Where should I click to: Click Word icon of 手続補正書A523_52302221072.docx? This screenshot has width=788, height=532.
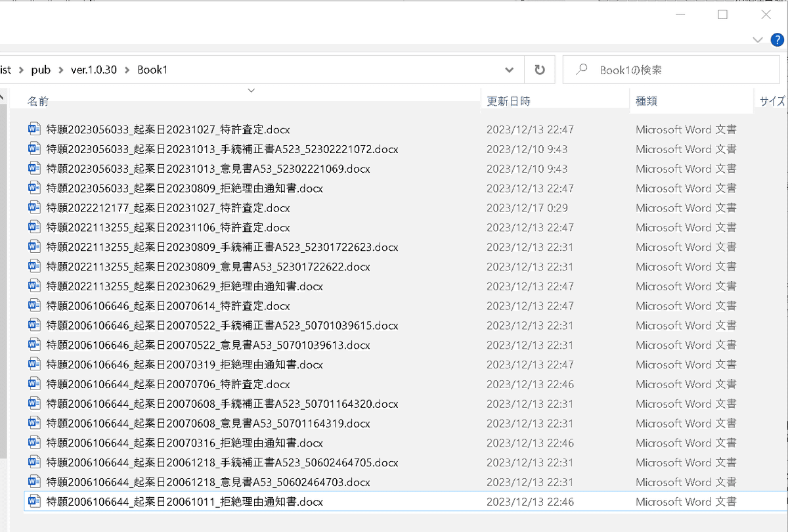pos(34,148)
